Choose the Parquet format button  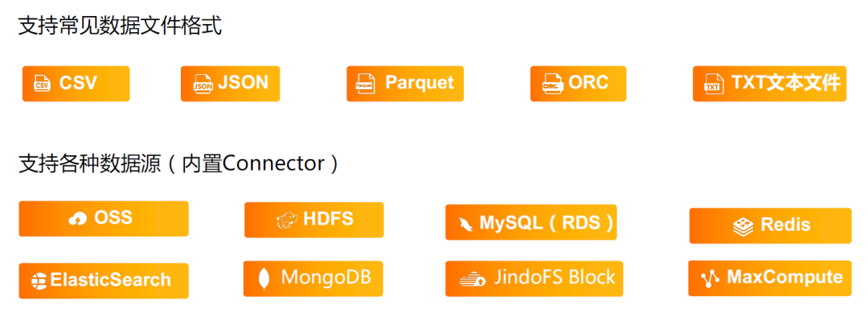(405, 84)
